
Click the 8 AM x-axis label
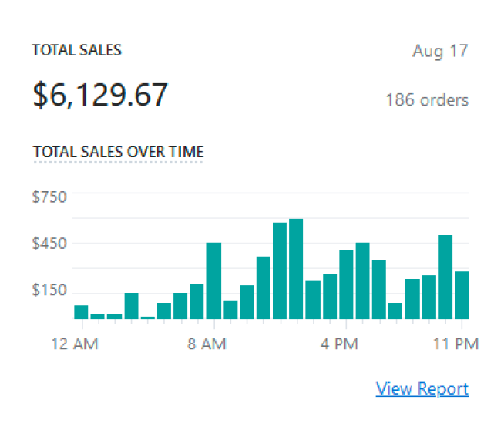point(207,344)
